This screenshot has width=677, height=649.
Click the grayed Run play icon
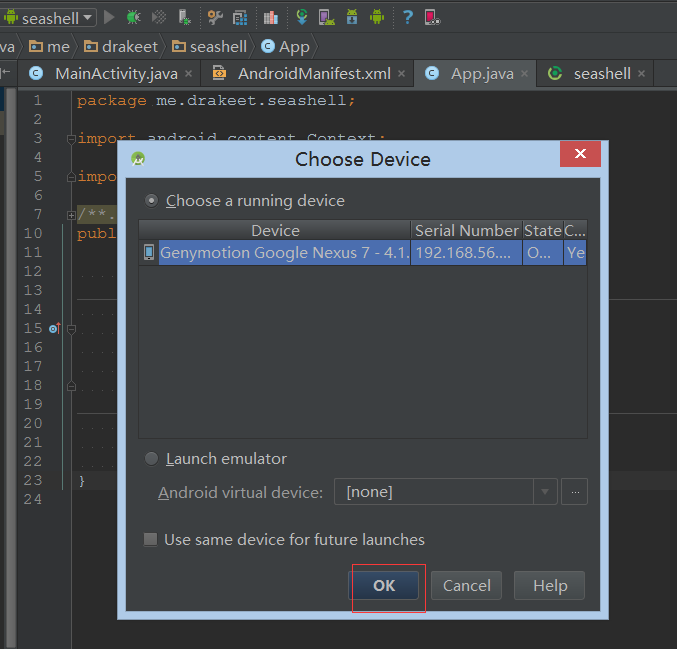[109, 17]
